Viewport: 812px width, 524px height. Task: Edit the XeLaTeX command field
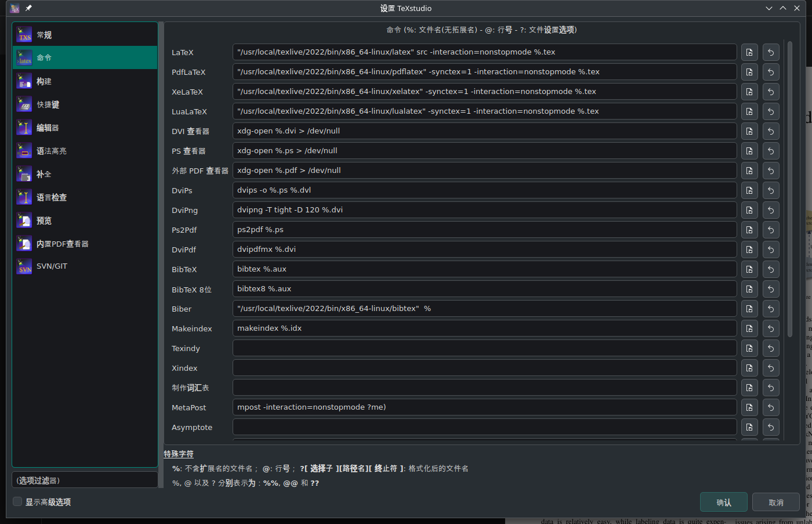(484, 92)
